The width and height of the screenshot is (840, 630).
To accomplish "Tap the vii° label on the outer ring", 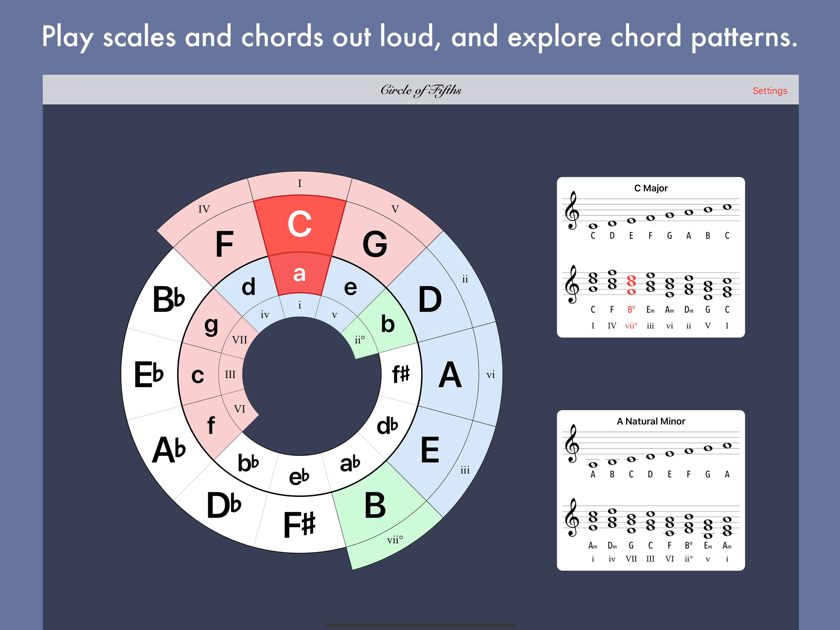I will tap(395, 540).
